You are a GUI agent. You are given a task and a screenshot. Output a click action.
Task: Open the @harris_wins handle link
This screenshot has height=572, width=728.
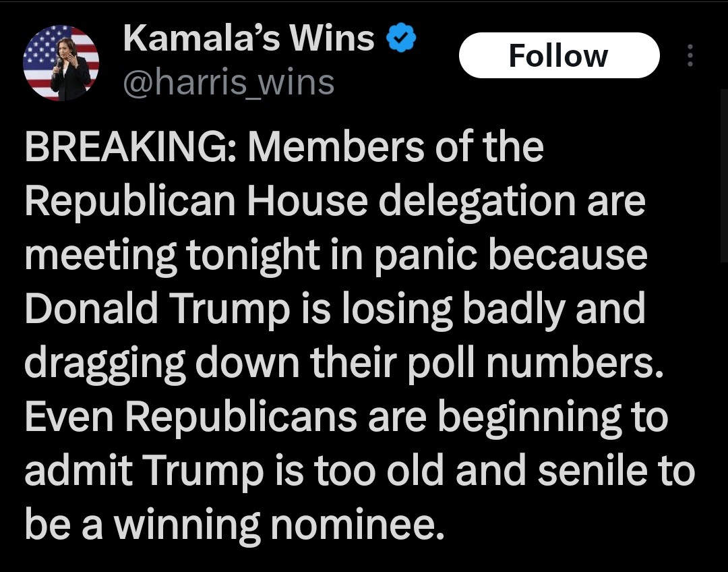(228, 82)
